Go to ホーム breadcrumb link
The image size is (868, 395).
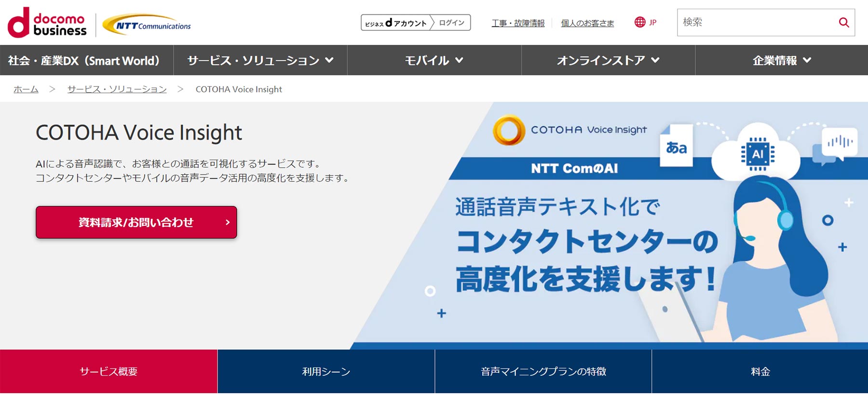[26, 89]
